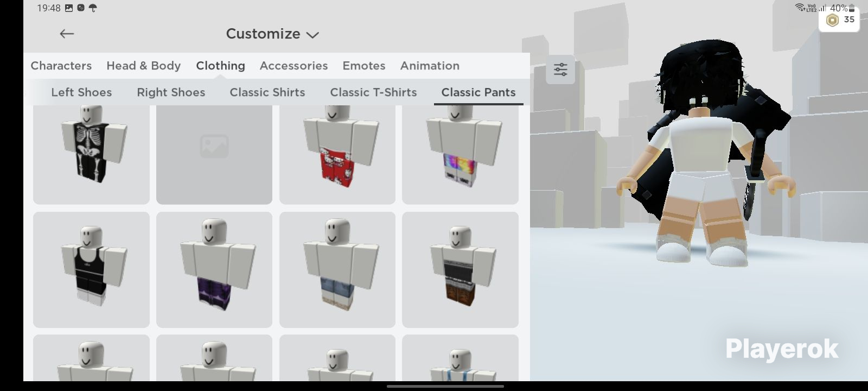Viewport: 868px width, 391px height.
Task: Select the Classic Pants category
Action: tap(478, 92)
